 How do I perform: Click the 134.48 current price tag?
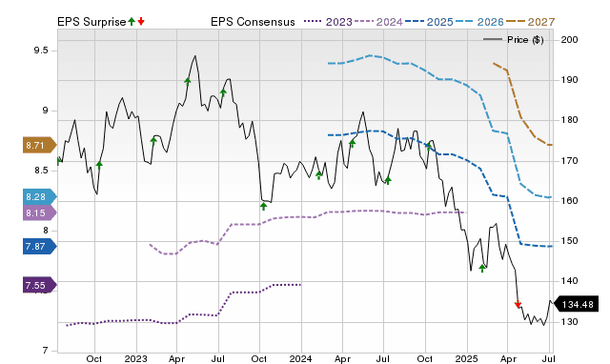pos(576,304)
